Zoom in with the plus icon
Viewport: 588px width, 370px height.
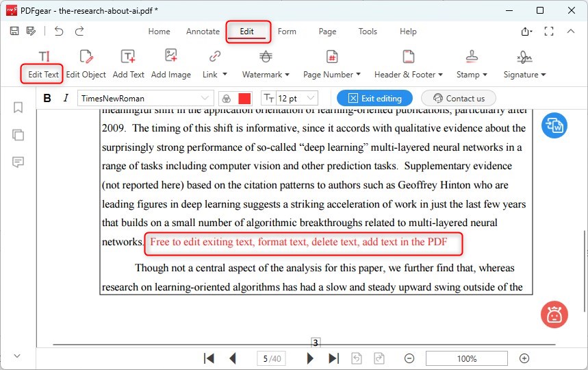524,358
